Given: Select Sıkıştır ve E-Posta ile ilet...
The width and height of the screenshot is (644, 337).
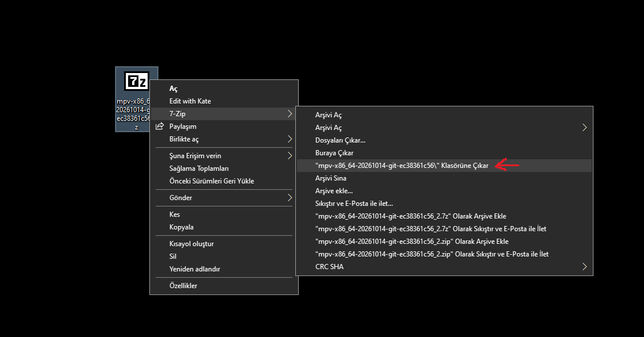Looking at the screenshot, I should tap(445, 204).
